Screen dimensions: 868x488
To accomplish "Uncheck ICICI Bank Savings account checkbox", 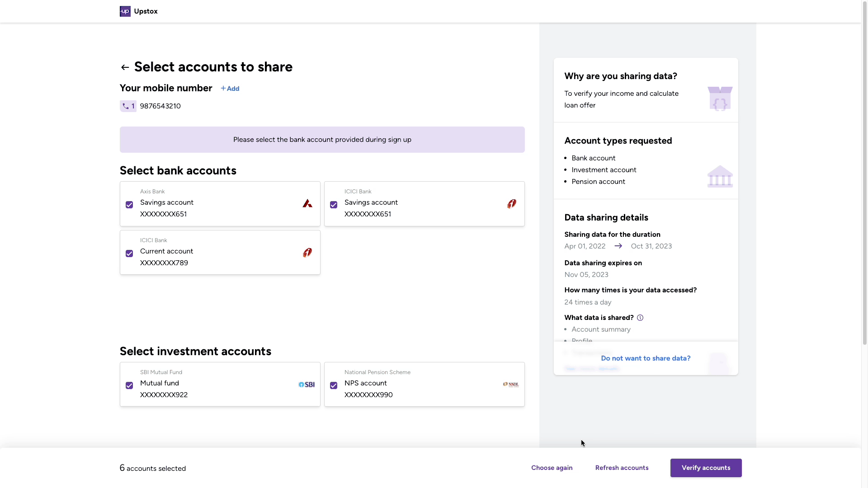I will 334,205.
